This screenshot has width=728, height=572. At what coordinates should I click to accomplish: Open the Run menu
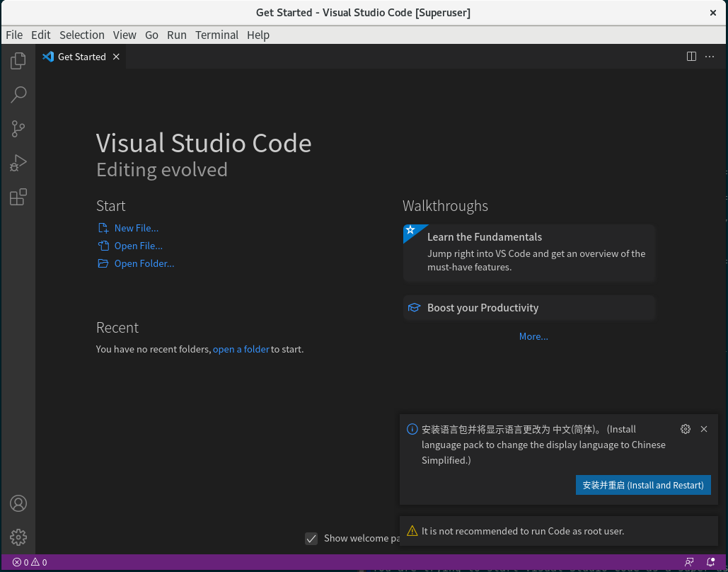(x=176, y=35)
